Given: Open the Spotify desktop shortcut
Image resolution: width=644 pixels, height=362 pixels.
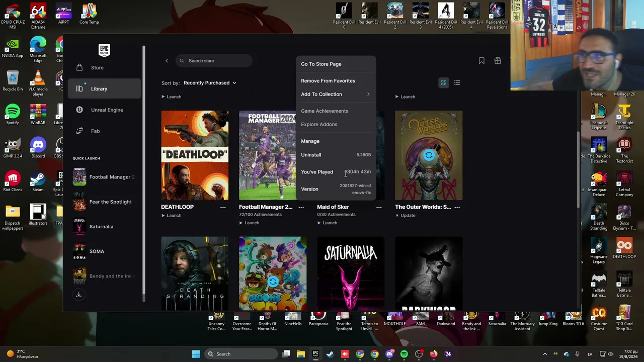Looking at the screenshot, I should click(x=13, y=114).
